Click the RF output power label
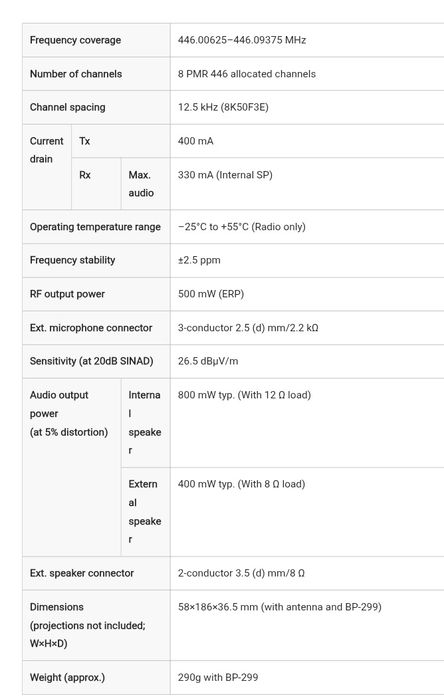 (67, 294)
